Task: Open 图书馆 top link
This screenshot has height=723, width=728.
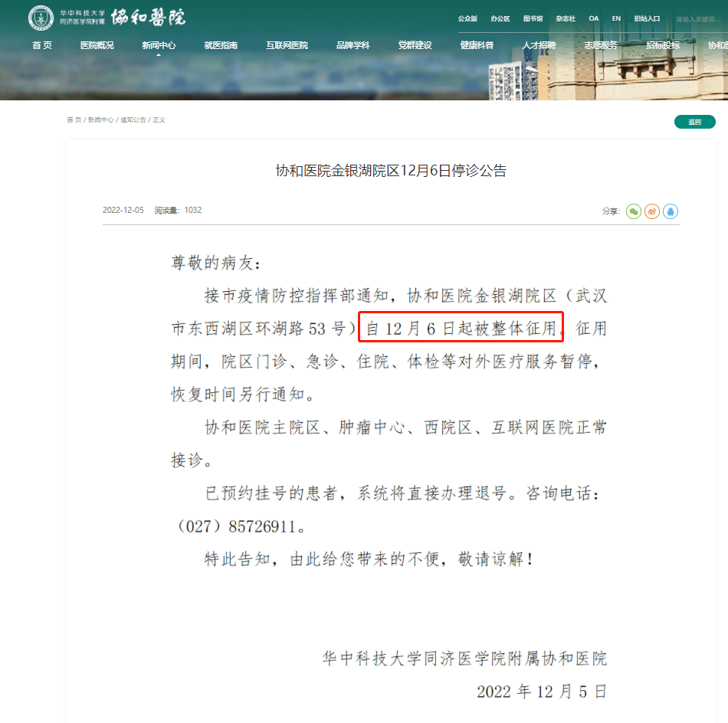Action: pyautogui.click(x=533, y=18)
